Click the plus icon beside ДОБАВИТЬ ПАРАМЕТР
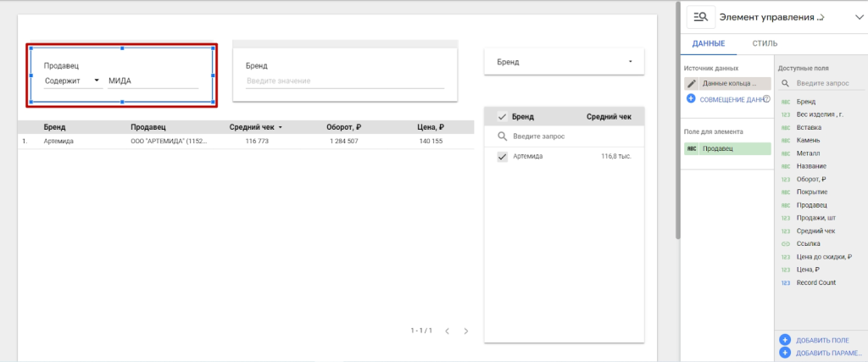 785,353
